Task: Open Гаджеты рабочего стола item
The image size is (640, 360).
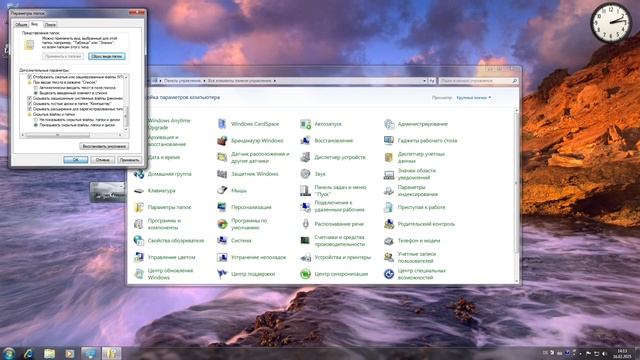Action: (x=420, y=140)
